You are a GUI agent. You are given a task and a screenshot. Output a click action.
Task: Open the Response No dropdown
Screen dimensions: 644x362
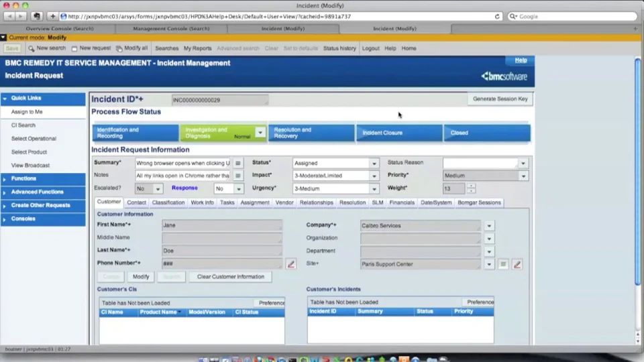239,189
